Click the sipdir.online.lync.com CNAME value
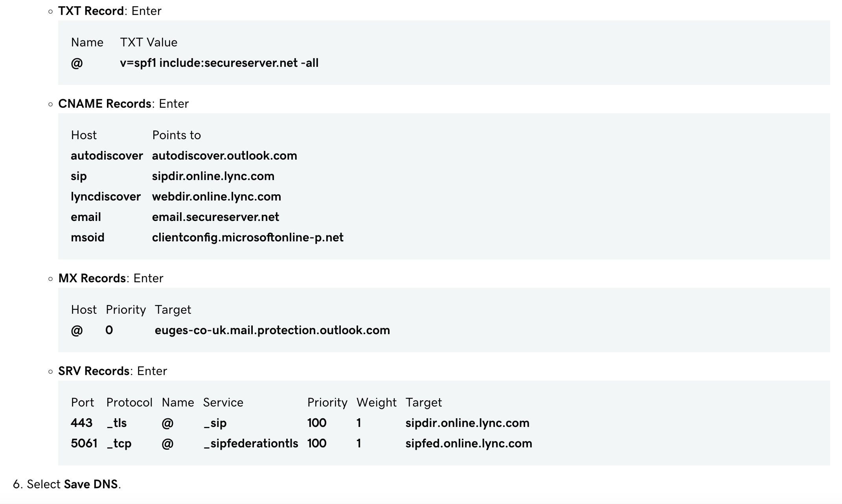 pyautogui.click(x=213, y=176)
